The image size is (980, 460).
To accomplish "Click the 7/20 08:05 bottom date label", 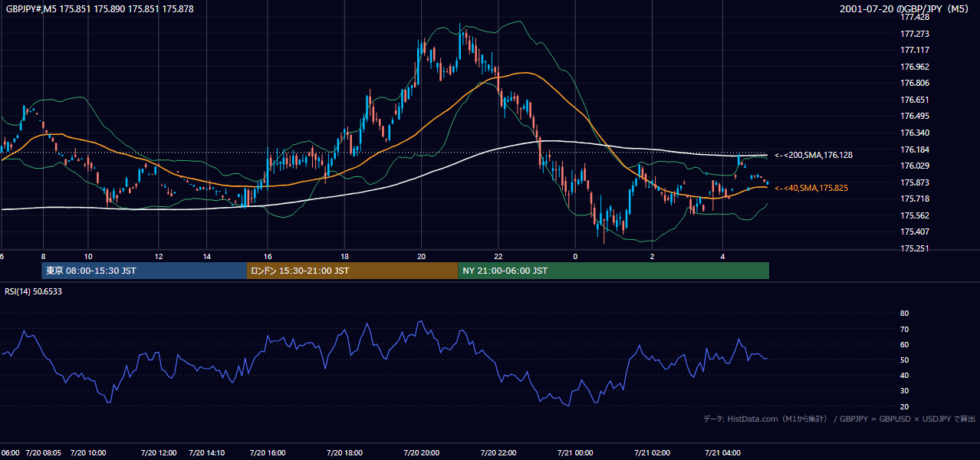I will pyautogui.click(x=43, y=452).
